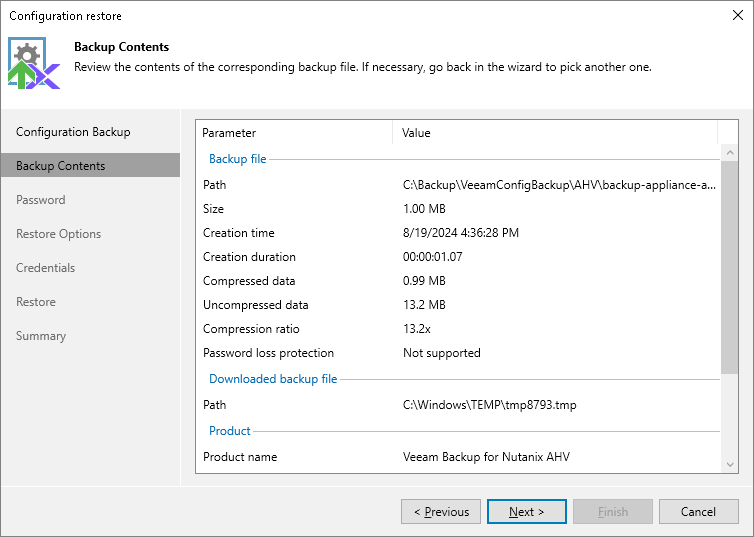The width and height of the screenshot is (754, 537).
Task: Click scrollbar up arrow in contents list
Action: (x=729, y=153)
